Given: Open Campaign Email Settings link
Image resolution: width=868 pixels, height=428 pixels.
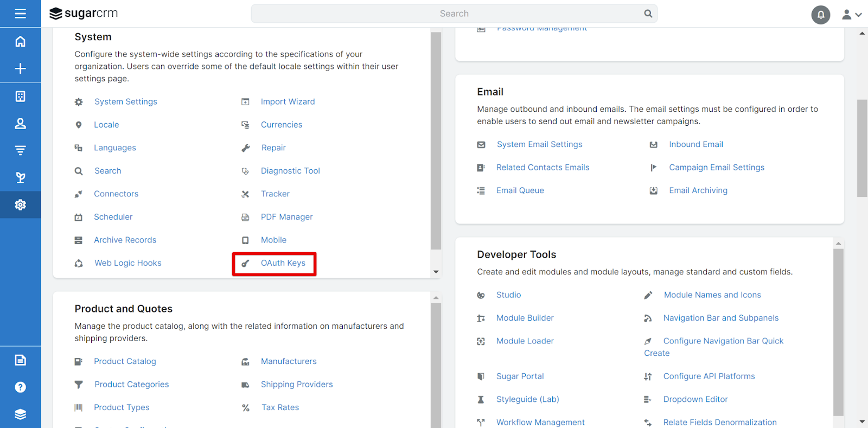Looking at the screenshot, I should click(717, 168).
